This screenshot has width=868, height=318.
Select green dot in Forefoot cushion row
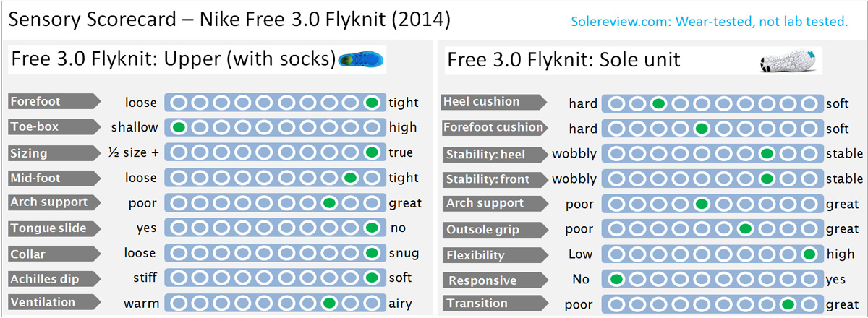tap(701, 129)
